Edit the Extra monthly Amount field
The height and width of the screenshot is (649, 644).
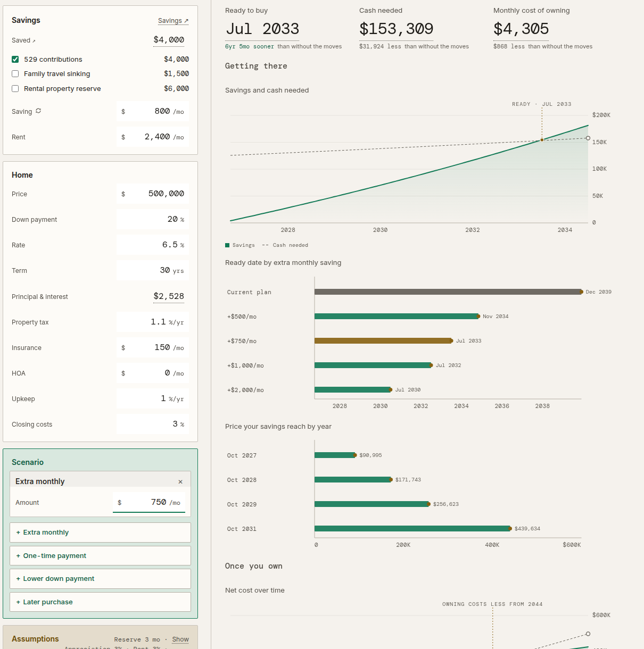pos(149,502)
